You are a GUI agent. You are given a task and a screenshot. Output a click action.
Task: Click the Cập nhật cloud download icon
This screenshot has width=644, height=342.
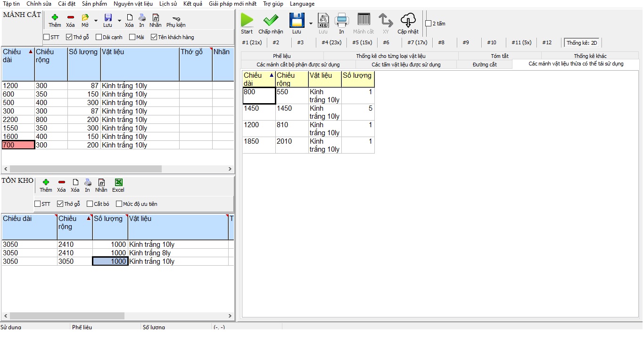click(x=408, y=20)
